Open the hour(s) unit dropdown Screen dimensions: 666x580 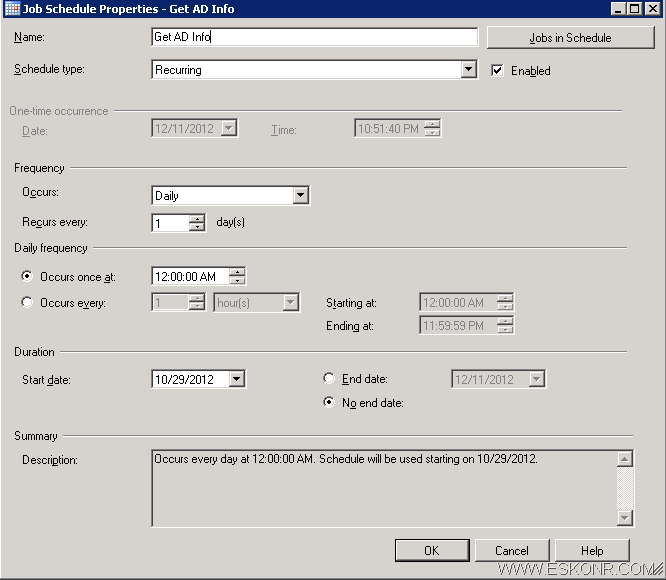click(x=291, y=303)
